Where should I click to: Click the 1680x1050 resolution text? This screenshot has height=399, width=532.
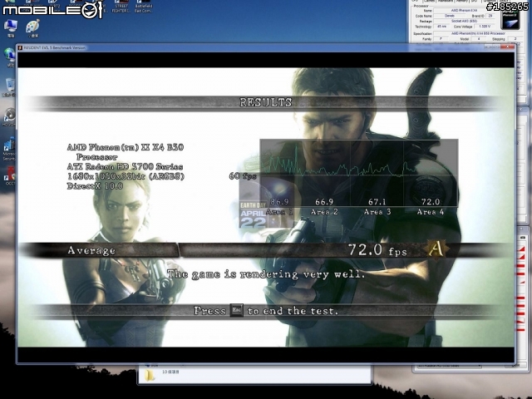pos(126,176)
